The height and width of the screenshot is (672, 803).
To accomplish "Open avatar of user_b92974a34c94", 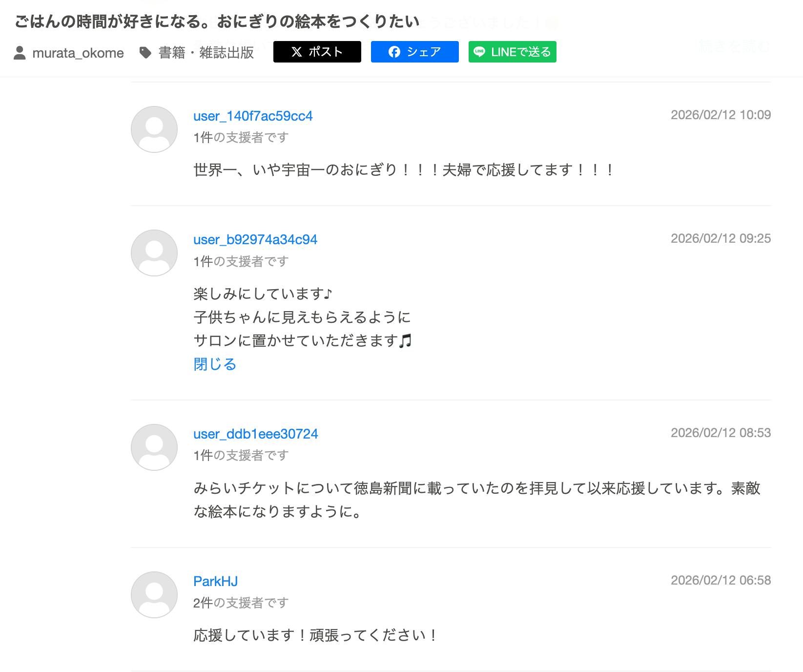I will tap(154, 253).
